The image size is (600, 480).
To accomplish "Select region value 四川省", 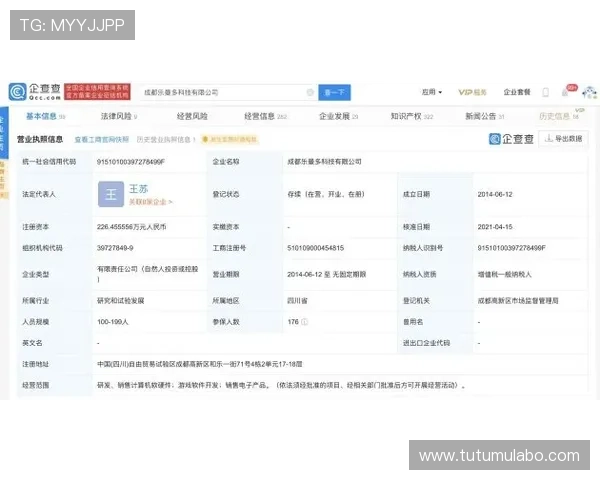I will click(297, 301).
